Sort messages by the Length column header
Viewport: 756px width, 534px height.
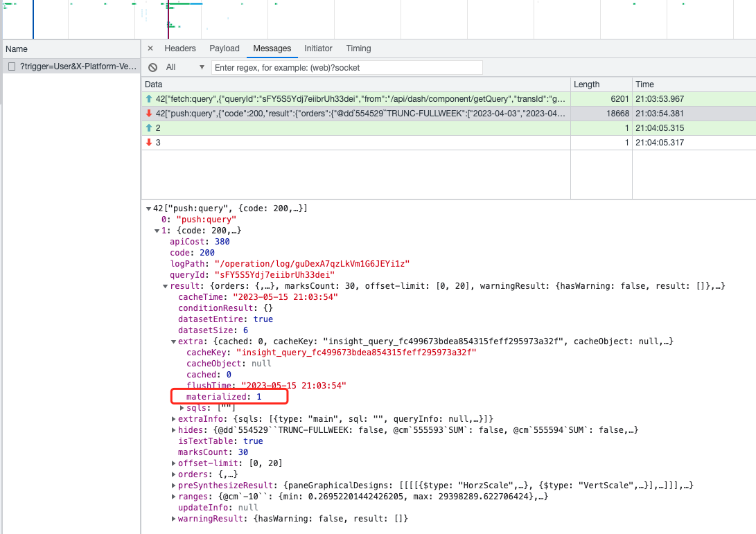click(586, 84)
